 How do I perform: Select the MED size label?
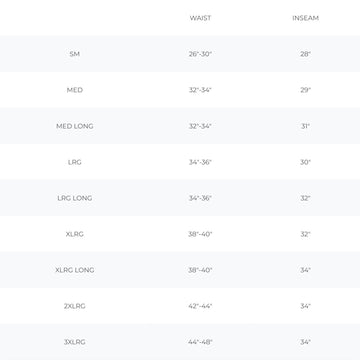(75, 90)
